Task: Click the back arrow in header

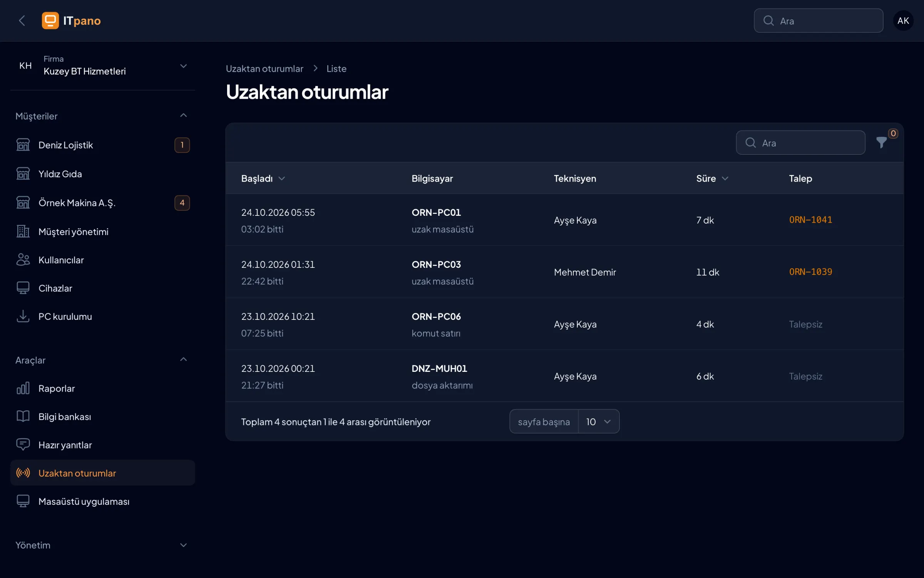Action: (22, 20)
